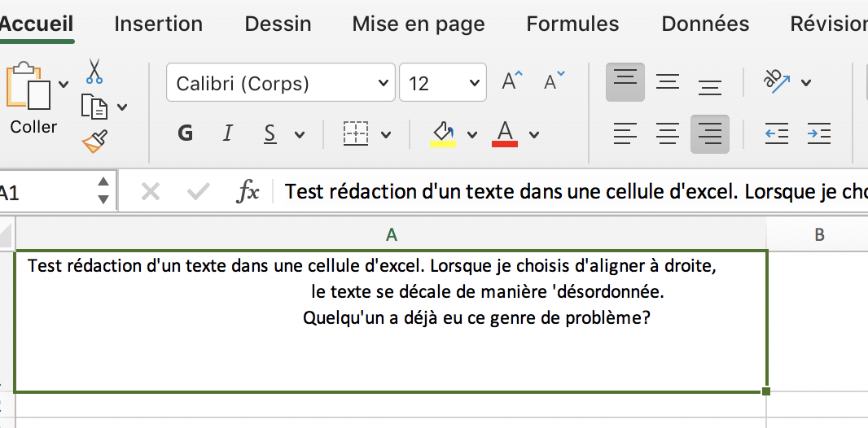Activate the format painter brush icon
Image resolution: width=868 pixels, height=428 pixels.
point(94,141)
